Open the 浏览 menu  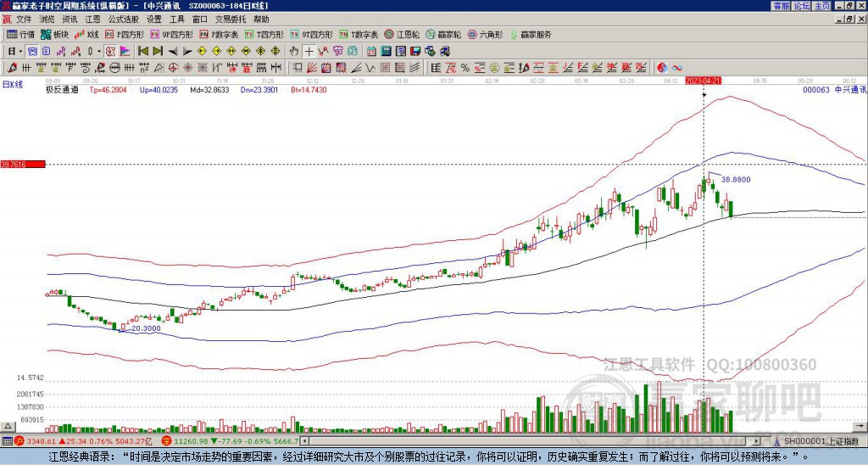[47, 20]
